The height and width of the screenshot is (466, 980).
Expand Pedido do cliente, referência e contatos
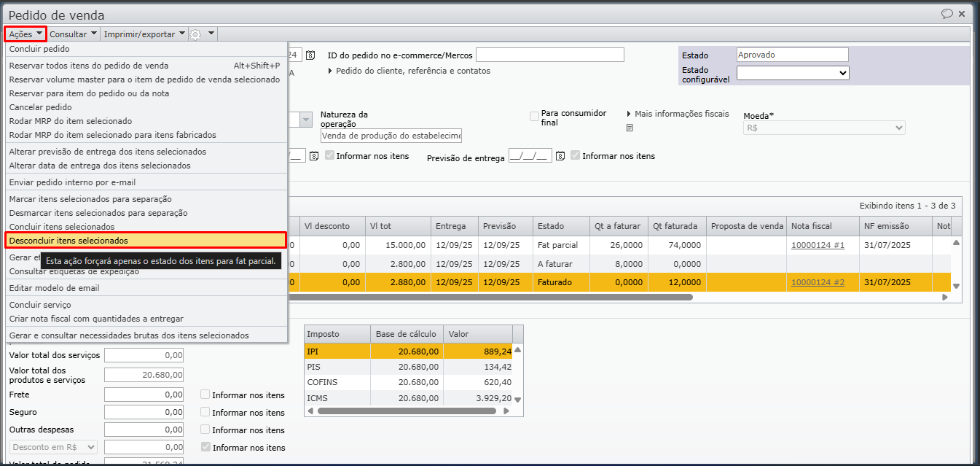(408, 71)
